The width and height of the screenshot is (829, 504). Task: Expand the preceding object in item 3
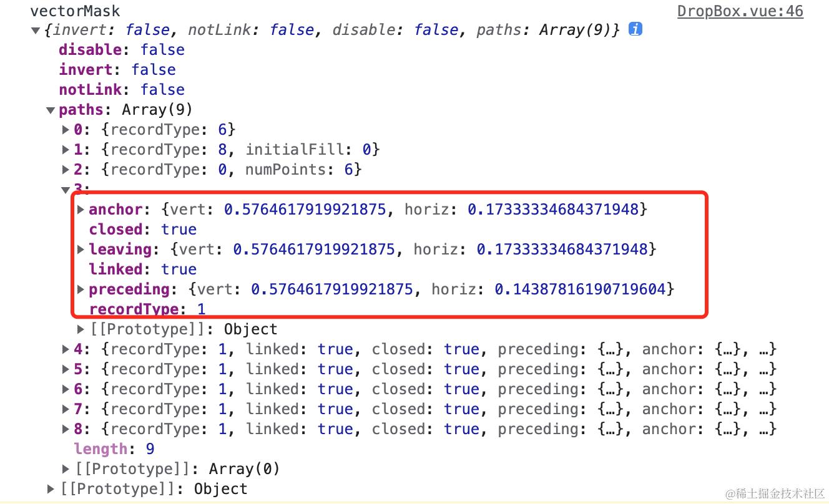click(81, 289)
